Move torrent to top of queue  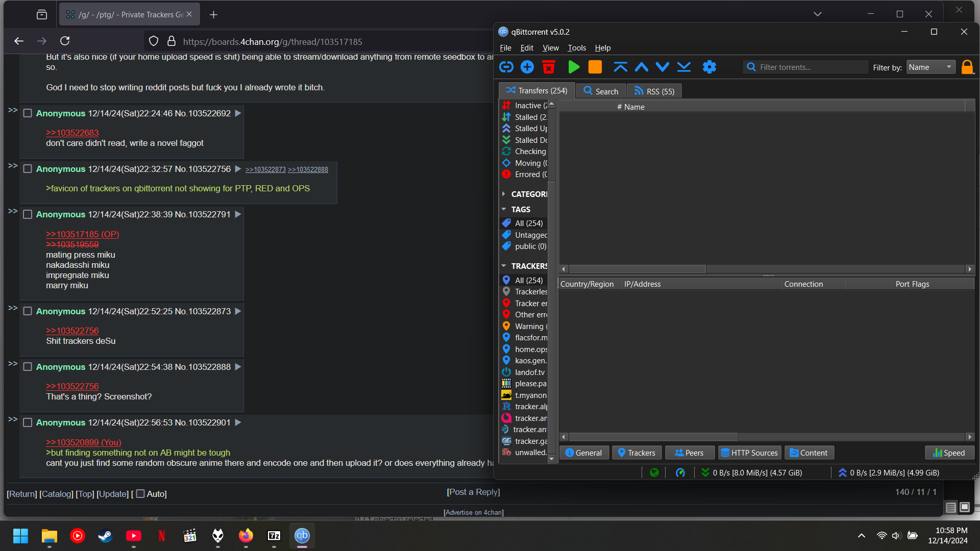point(620,67)
